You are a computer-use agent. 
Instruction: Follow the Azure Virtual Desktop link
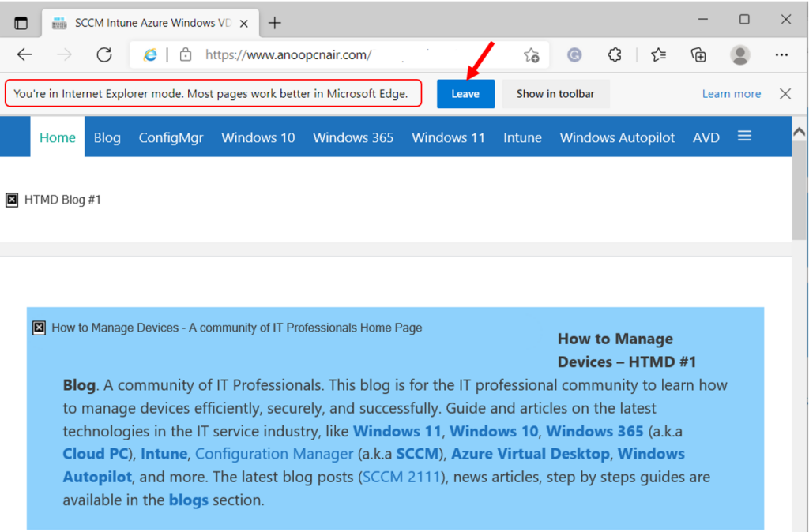pos(530,454)
